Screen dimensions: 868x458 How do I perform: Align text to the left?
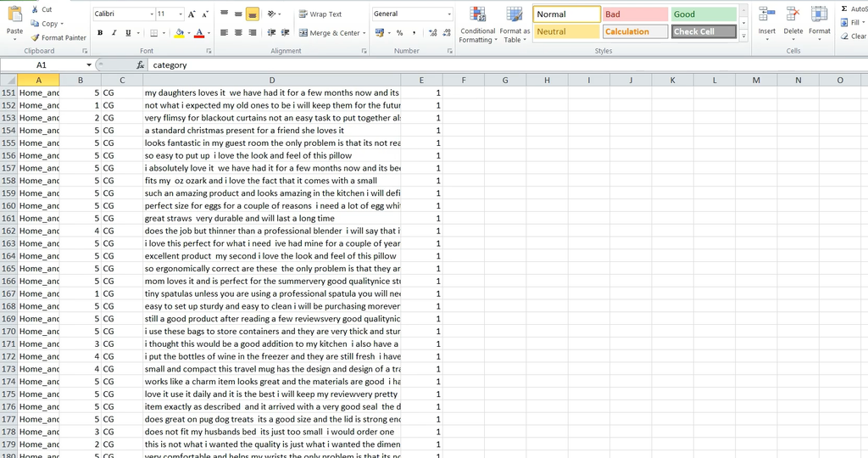coord(224,33)
